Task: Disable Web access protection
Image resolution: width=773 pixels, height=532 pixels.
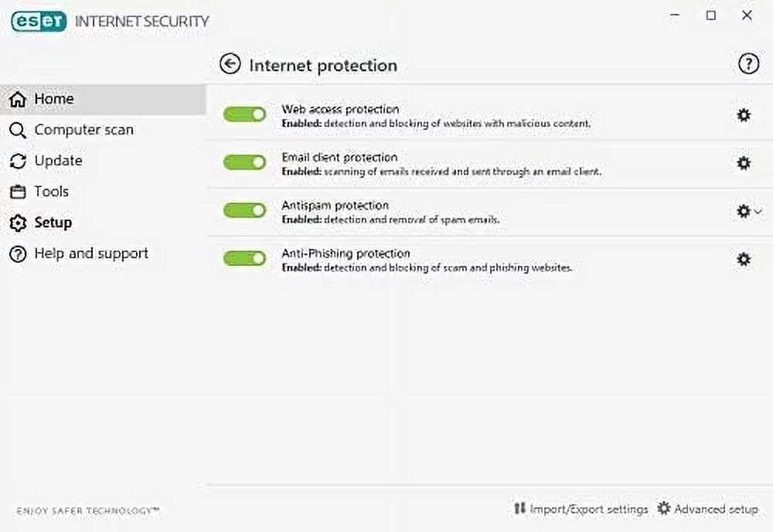Action: tap(244, 114)
